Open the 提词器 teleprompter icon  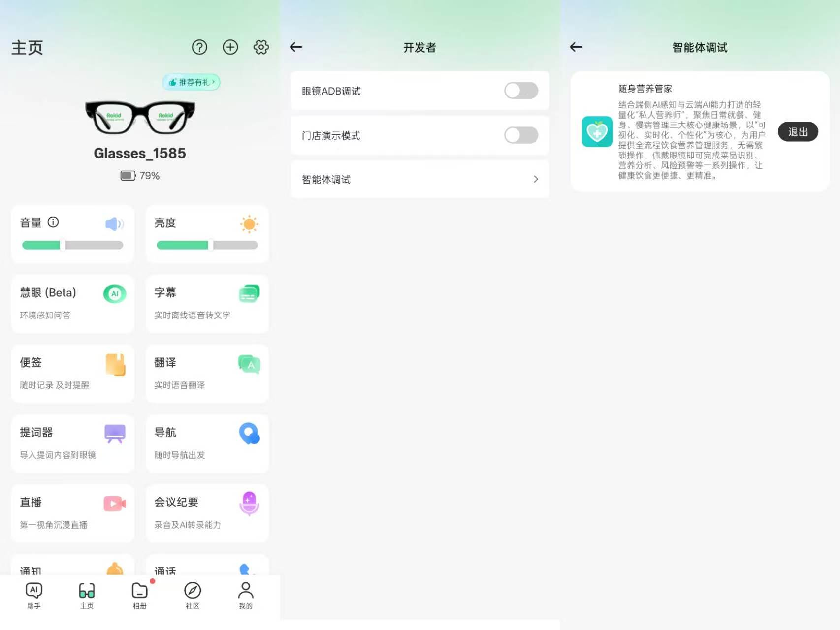(x=115, y=434)
